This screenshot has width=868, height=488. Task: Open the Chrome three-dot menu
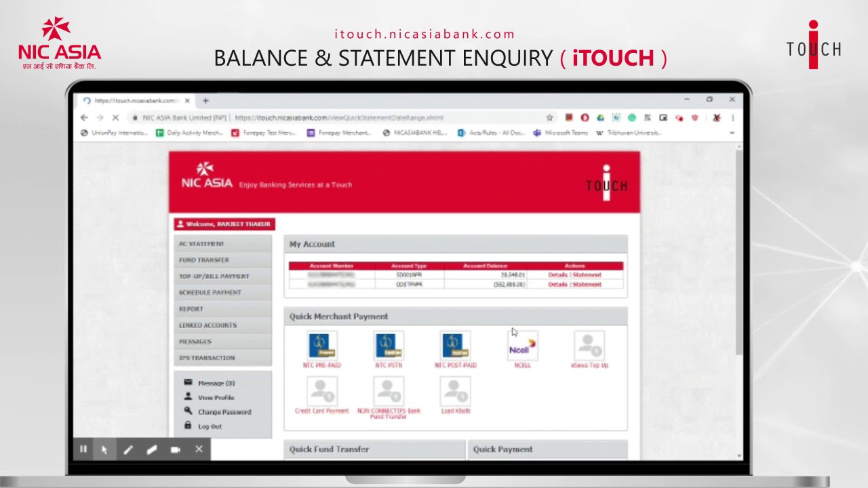click(732, 117)
